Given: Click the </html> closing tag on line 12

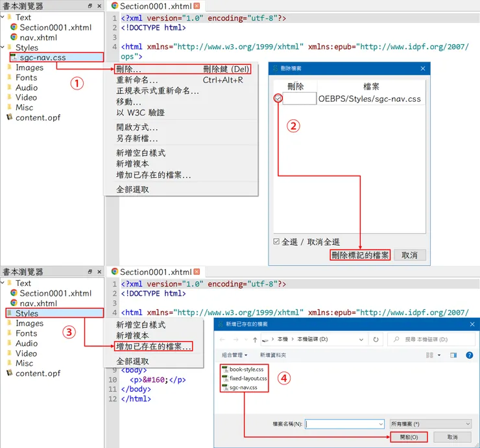Looking at the screenshot, I should [136, 399].
